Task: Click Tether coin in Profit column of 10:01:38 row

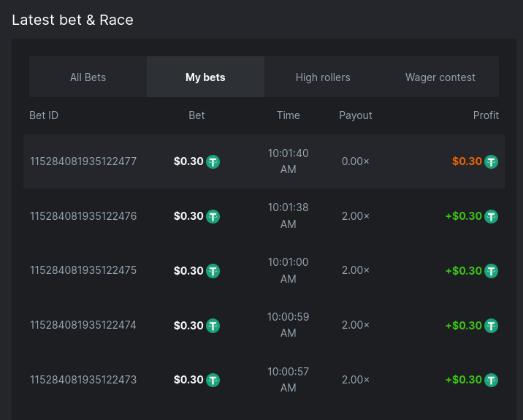Action: tap(492, 216)
